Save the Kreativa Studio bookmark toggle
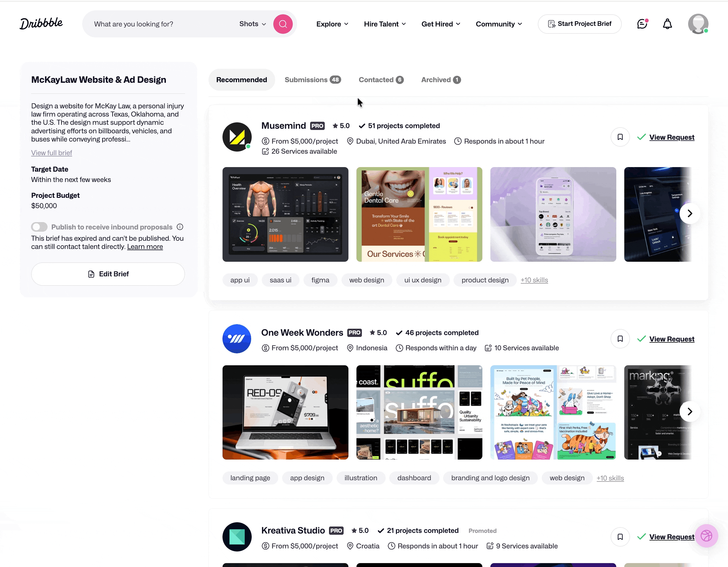Screen dimensions: 728x567 620,537
